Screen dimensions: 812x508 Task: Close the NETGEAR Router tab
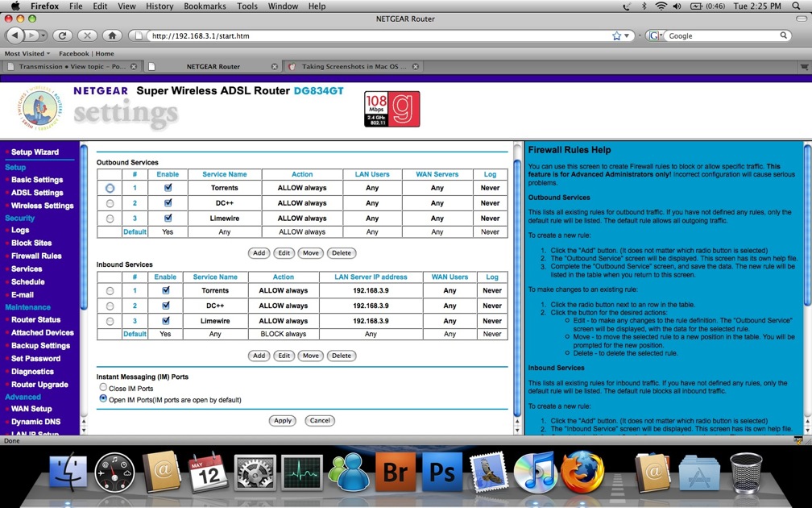pyautogui.click(x=275, y=66)
